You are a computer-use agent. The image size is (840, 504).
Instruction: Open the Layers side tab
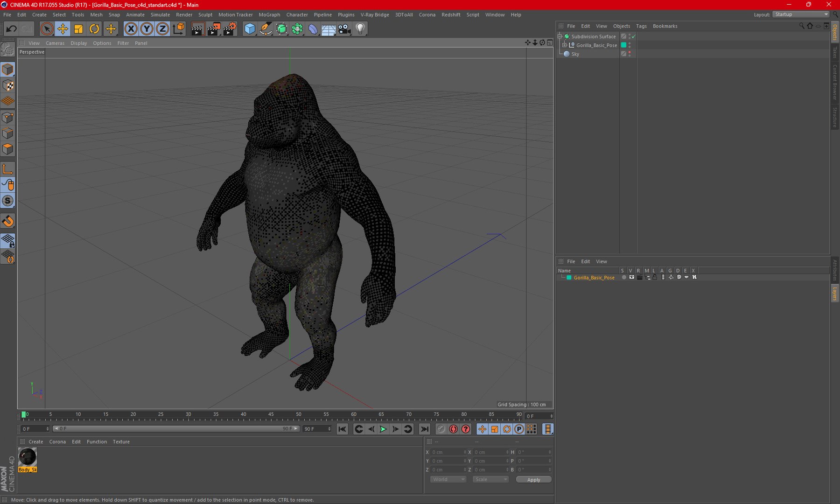tap(835, 294)
